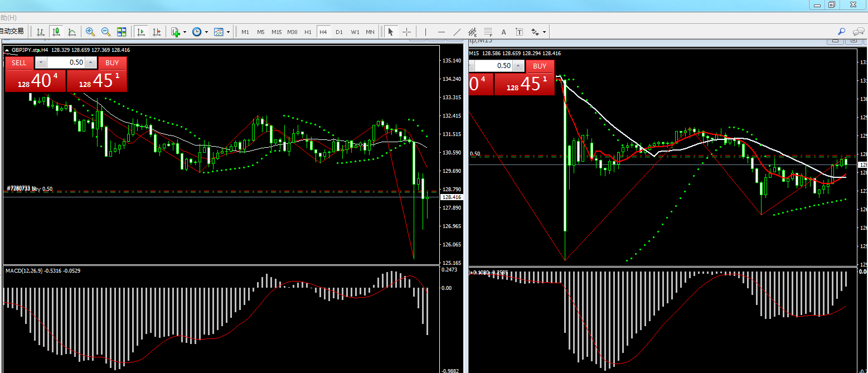
Task: Switch timeframe to W1
Action: pyautogui.click(x=355, y=32)
